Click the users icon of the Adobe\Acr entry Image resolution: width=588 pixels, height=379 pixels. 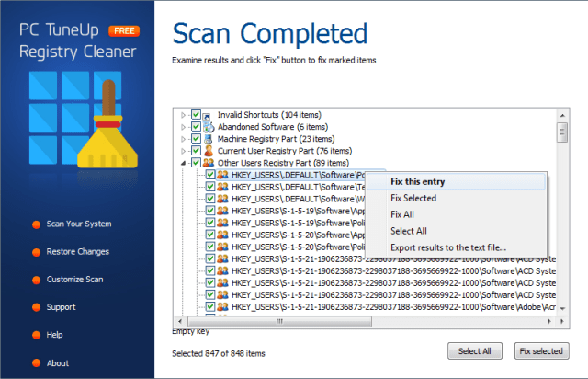coord(222,307)
